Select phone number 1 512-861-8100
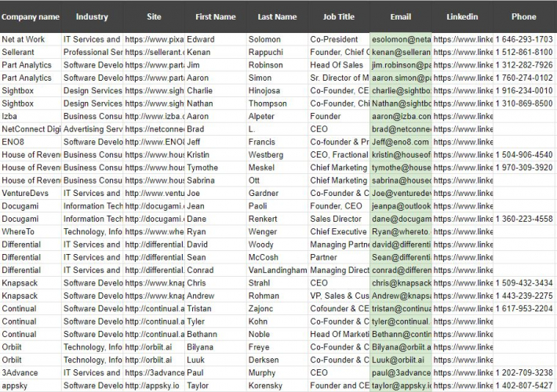Image resolution: width=557 pixels, height=392 pixels. (x=524, y=53)
